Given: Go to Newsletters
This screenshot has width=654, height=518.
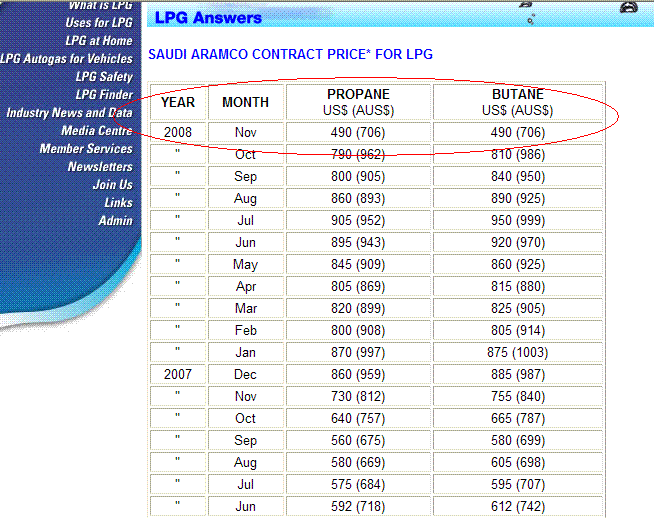Looking at the screenshot, I should (100, 167).
